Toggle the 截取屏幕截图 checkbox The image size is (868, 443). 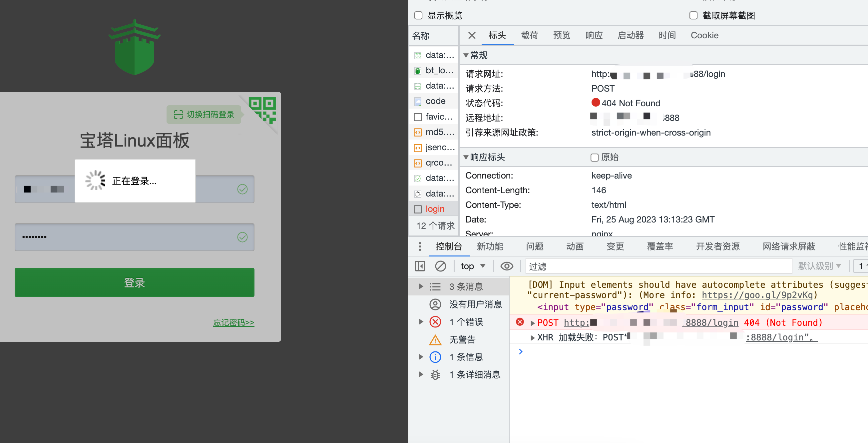point(693,16)
